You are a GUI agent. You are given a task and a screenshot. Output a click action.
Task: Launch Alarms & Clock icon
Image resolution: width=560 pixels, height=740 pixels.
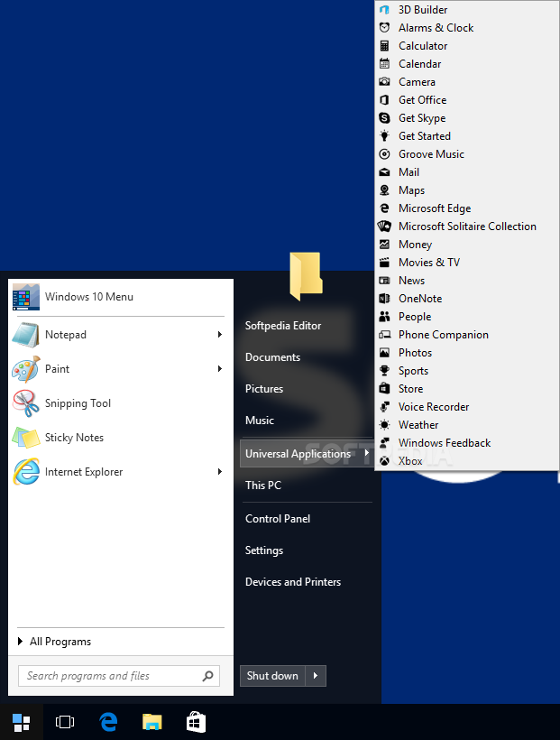tap(384, 27)
